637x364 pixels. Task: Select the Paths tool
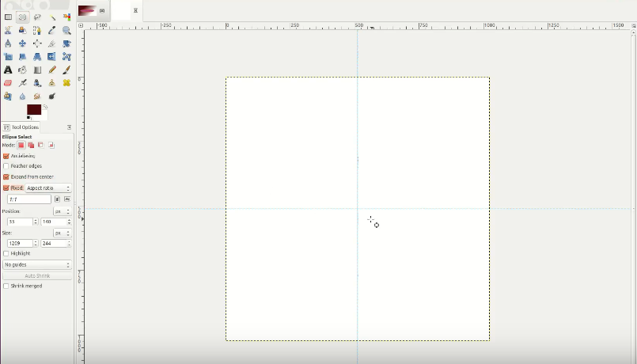coord(37,31)
